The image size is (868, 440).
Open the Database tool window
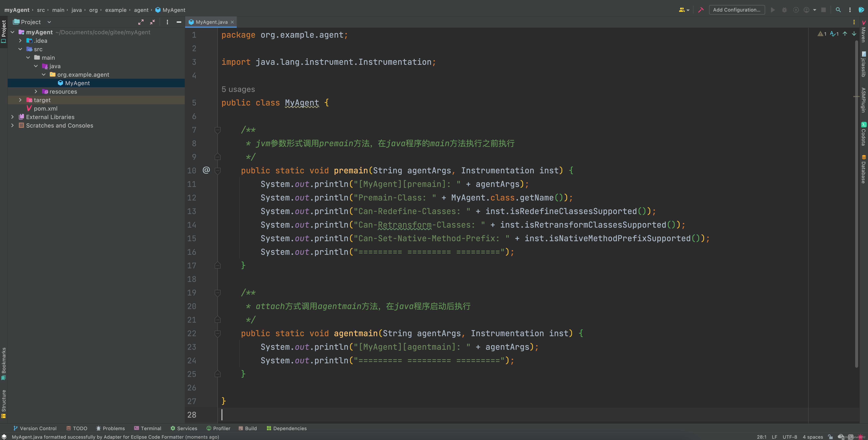click(x=864, y=169)
